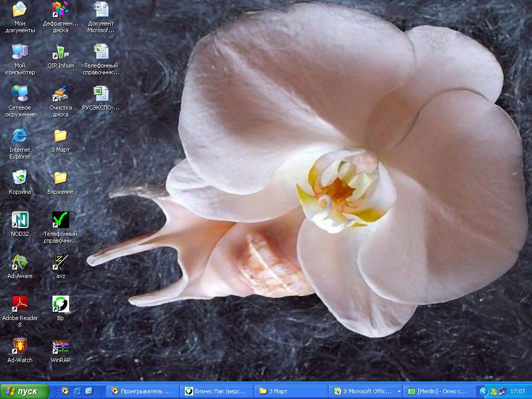Select the РУСЭКСПО Excel file icon
This screenshot has height=399, width=532.
coord(101,94)
